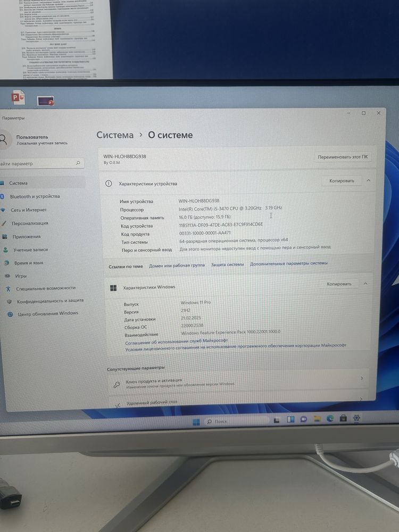Click Settings gear on the taskbar
Screen dimensions: 399x532
click(356, 418)
